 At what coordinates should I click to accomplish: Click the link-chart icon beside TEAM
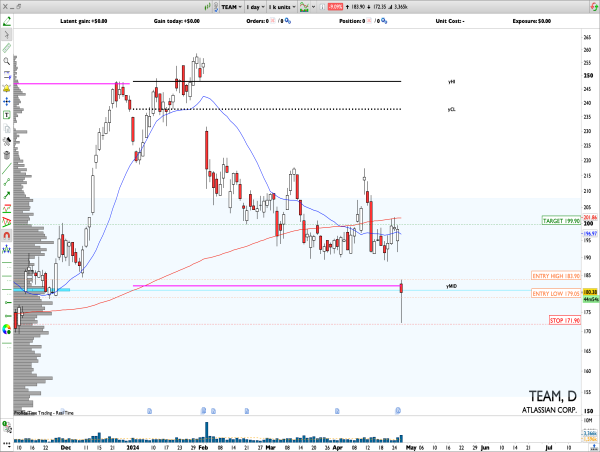[216, 7]
